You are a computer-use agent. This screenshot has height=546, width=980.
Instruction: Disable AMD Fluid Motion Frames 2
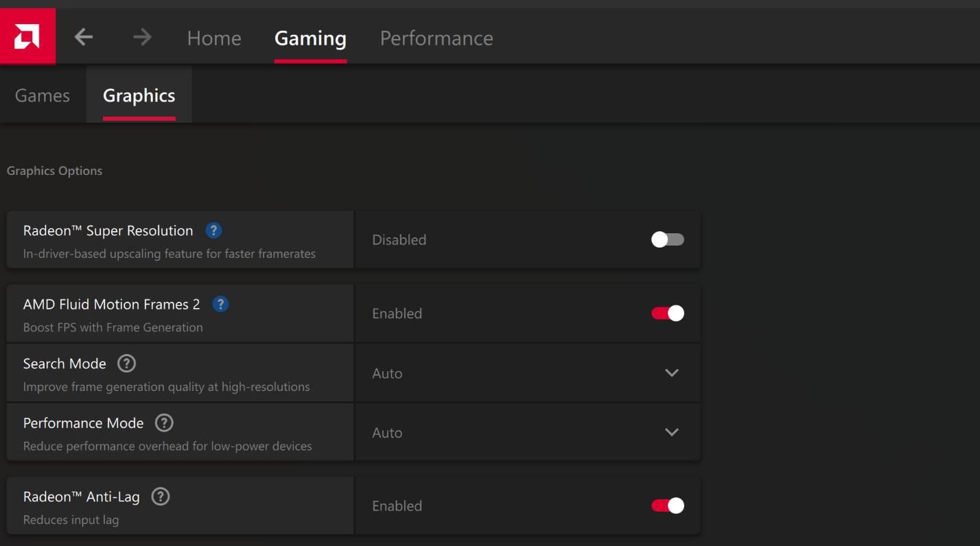tap(666, 313)
